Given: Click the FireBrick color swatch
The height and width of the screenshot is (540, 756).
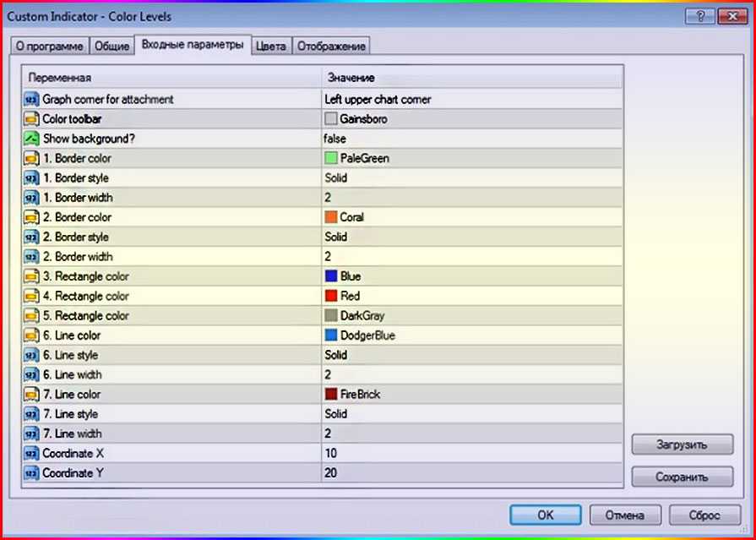Looking at the screenshot, I should [330, 395].
